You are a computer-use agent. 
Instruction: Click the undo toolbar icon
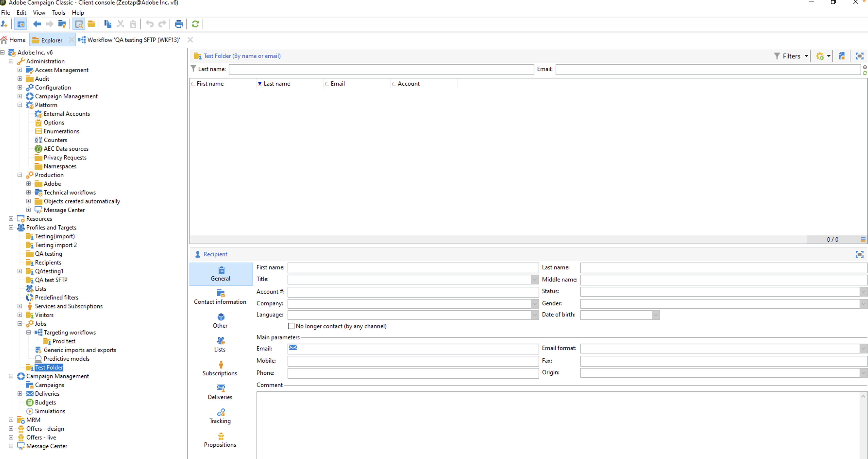[150, 24]
